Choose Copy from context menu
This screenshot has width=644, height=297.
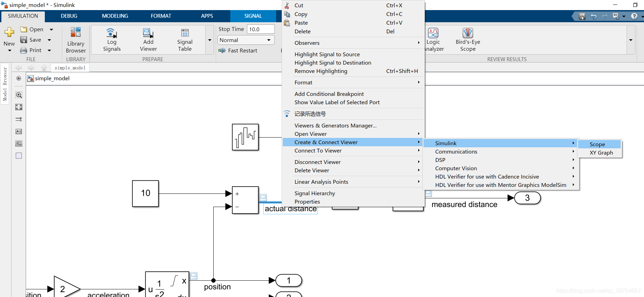click(354, 14)
